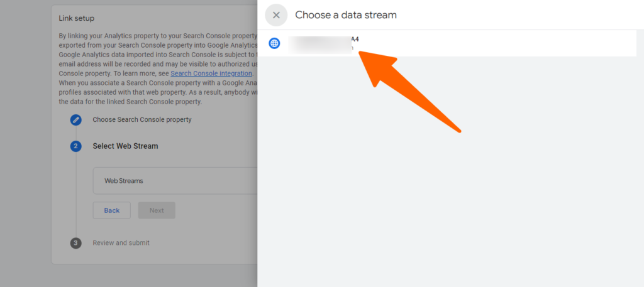Viewport: 644px width, 287px height.
Task: Click the white header bar right of the panel title
Action: (x=522, y=15)
